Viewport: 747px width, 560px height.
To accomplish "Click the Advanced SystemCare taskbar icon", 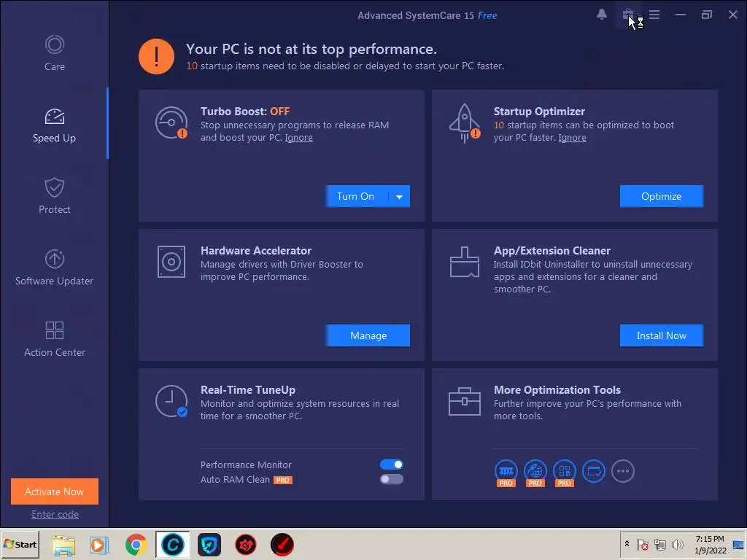I will point(172,545).
